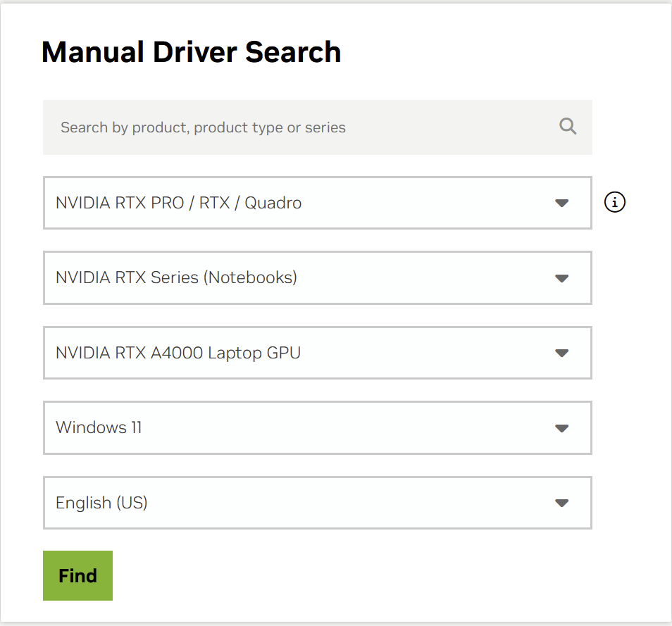Screen dimensions: 672x626
Task: Click the arrow on the English (US) box
Action: [x=561, y=503]
